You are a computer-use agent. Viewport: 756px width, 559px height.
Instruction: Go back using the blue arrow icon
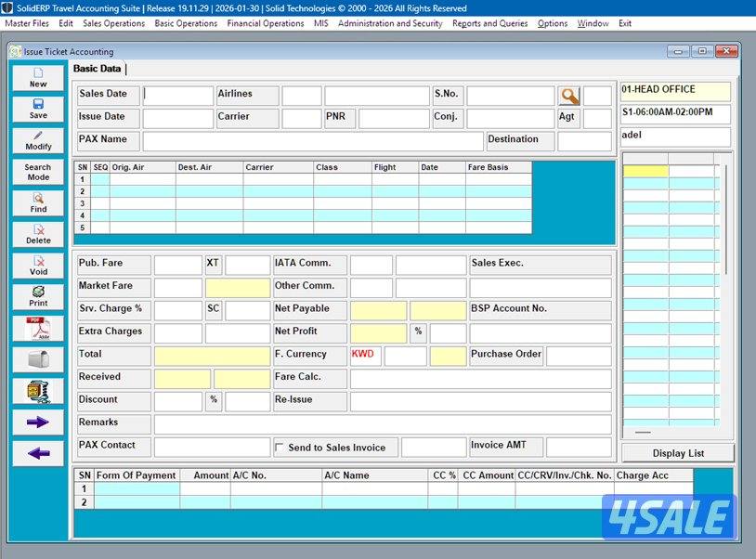click(x=37, y=453)
